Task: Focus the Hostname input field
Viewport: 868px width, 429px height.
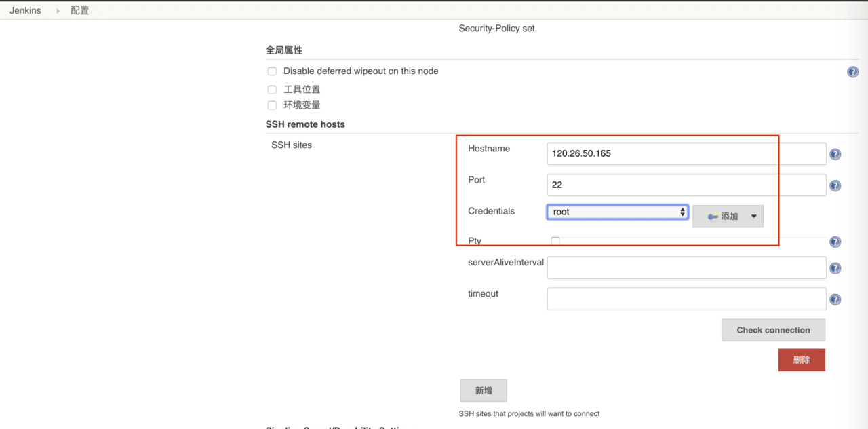Action: point(686,153)
